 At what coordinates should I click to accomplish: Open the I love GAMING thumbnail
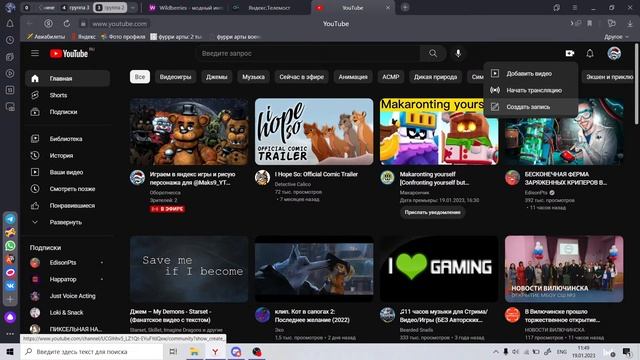pos(439,269)
